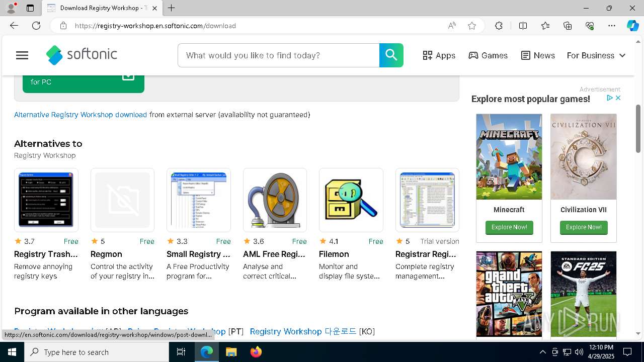This screenshot has width=644, height=362.
Task: Focus the Softonic search box
Action: pyautogui.click(x=278, y=55)
